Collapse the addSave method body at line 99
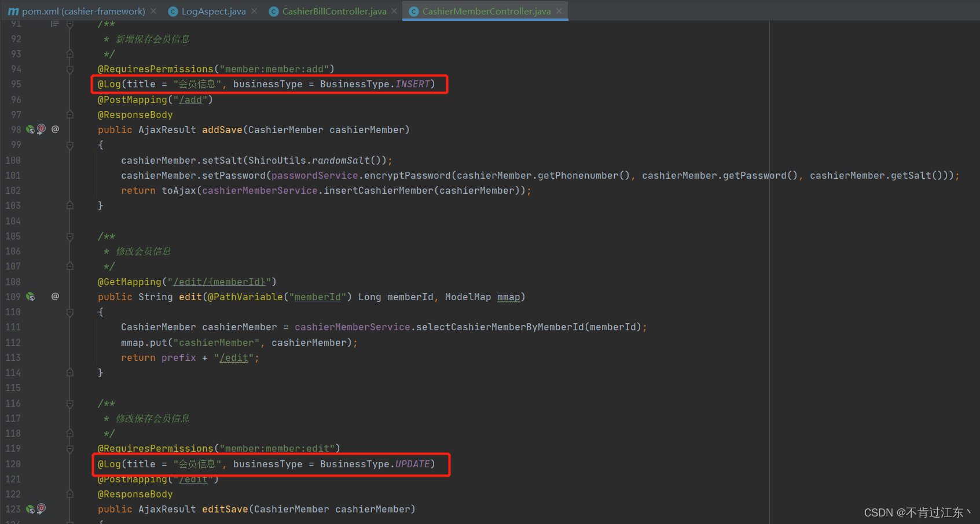The image size is (980, 524). click(70, 145)
